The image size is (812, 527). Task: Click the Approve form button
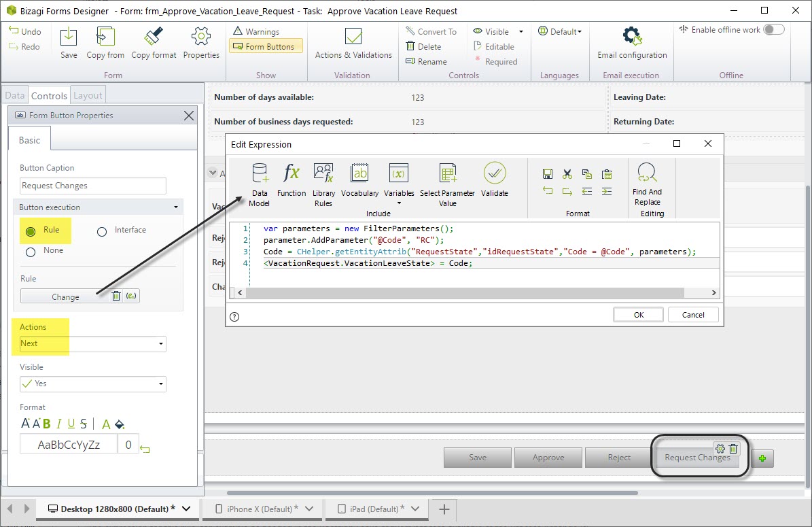(548, 458)
